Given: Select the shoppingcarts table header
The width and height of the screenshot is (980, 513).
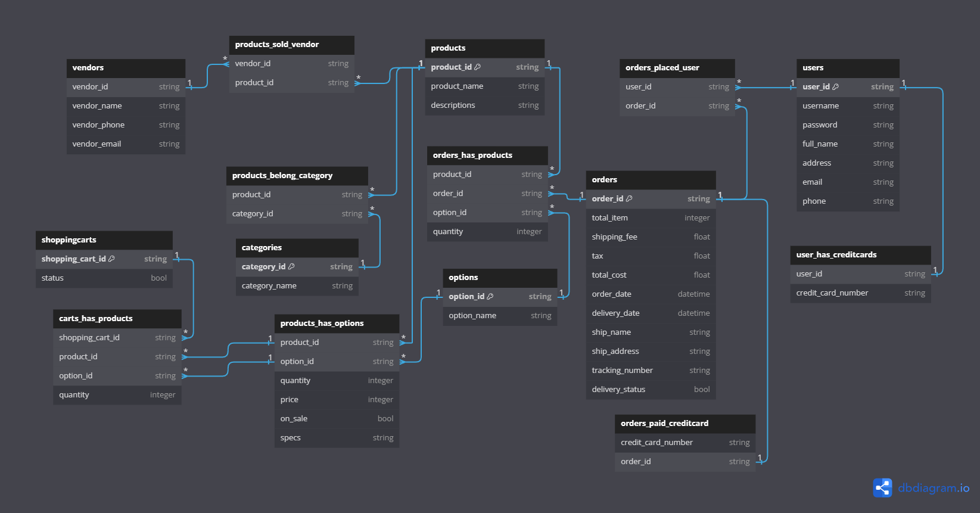Looking at the screenshot, I should (104, 240).
